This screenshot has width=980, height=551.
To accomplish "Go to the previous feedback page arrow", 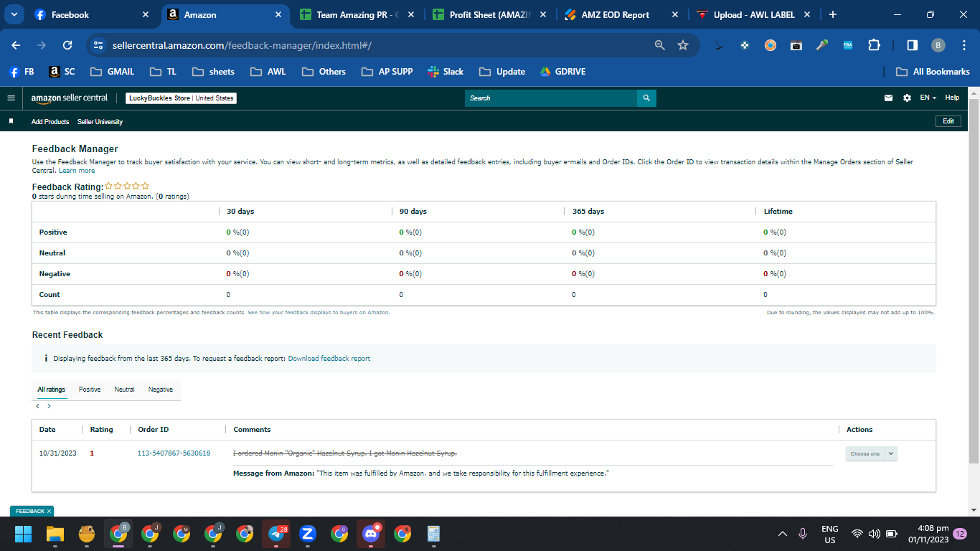I will click(x=37, y=406).
